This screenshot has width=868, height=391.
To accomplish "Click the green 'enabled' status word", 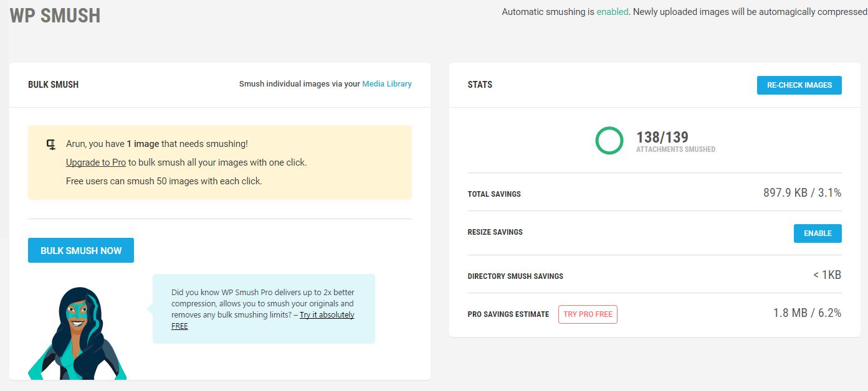I will 613,12.
